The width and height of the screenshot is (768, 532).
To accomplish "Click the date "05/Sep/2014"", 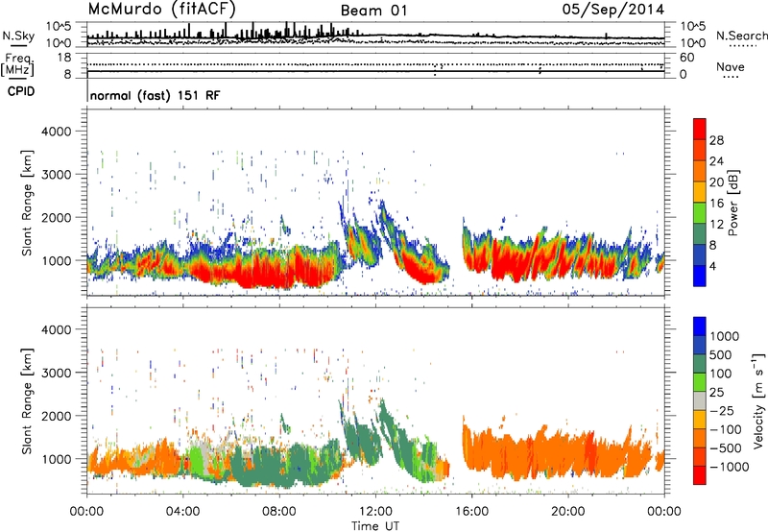I will (613, 10).
